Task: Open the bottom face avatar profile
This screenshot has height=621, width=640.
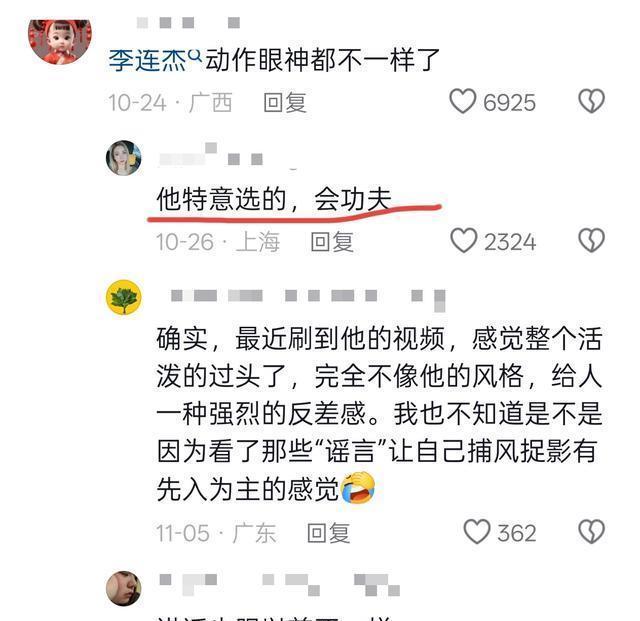Action: tap(124, 588)
